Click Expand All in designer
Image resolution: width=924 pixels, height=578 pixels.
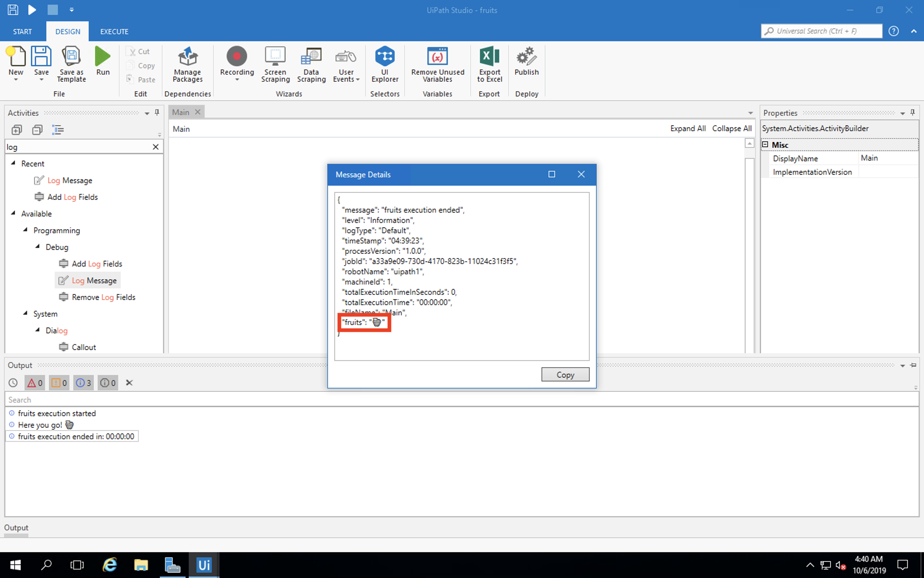click(688, 128)
